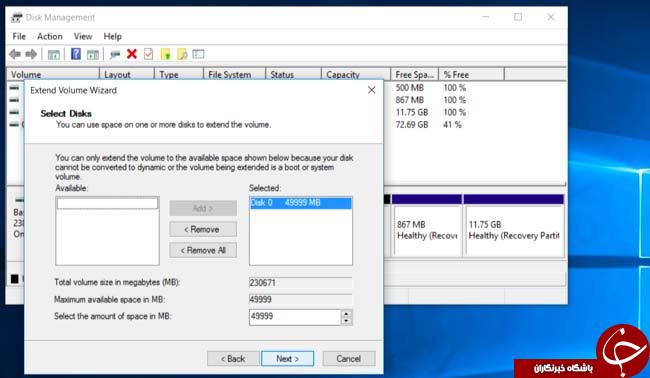This screenshot has width=650, height=378.
Task: Open the Help menu
Action: pos(112,36)
